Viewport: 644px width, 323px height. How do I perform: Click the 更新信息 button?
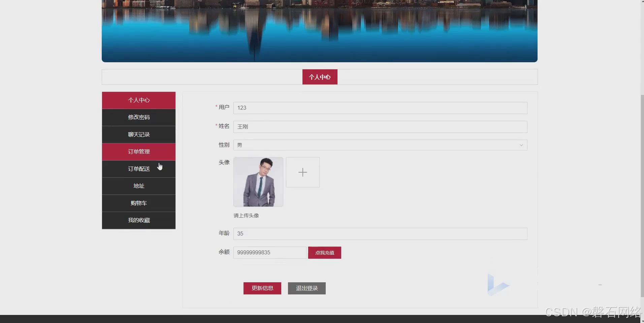click(x=262, y=288)
